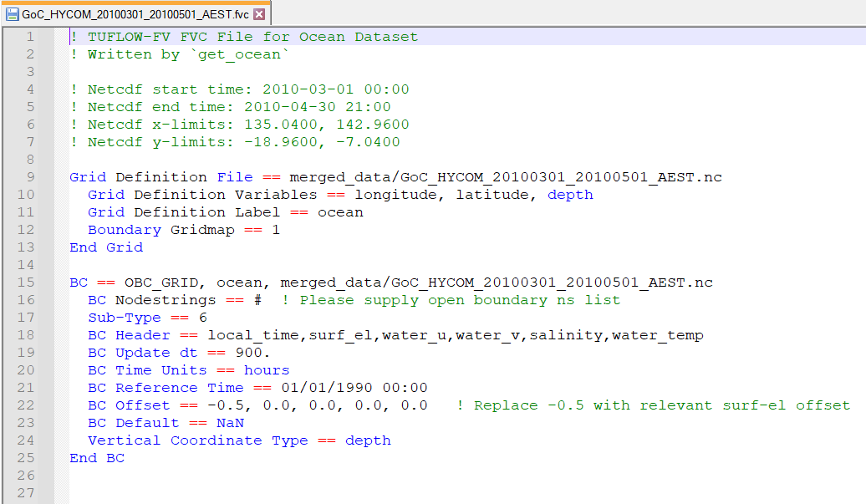Click the "900." update value
Screen dimensions: 866x504
tap(253, 353)
